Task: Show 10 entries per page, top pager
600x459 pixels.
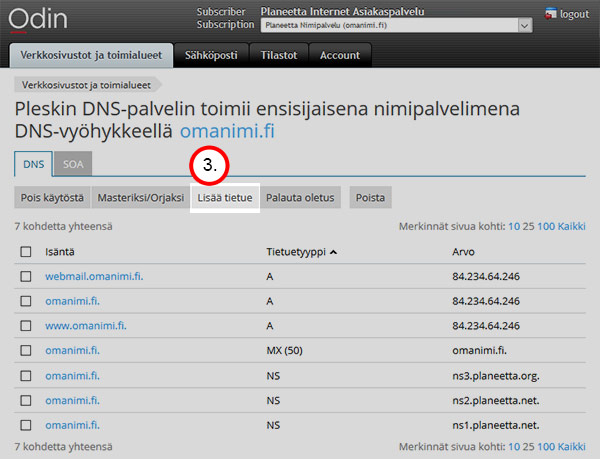Action: pos(514,226)
